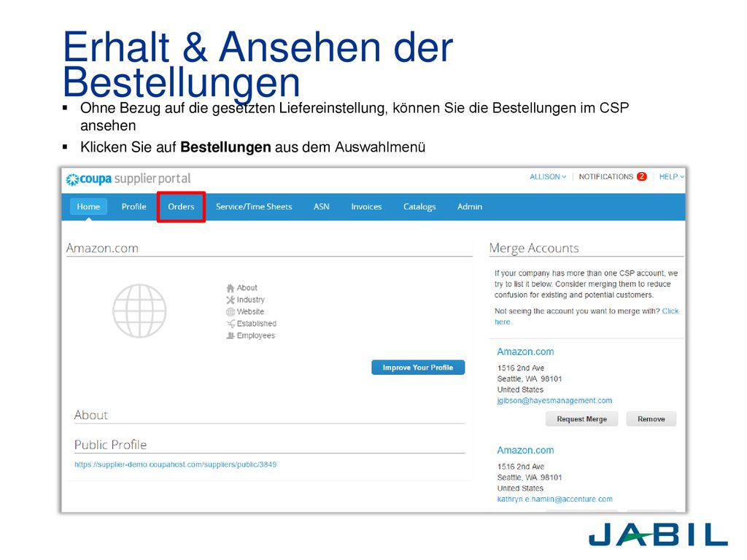This screenshot has width=747, height=560.
Task: Click the red notification count badge
Action: coord(642,176)
